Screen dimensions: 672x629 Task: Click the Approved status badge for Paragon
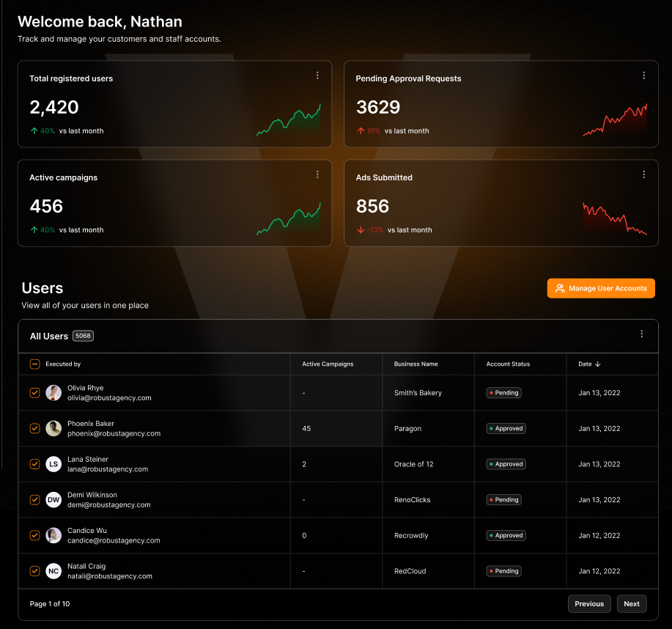coord(506,428)
